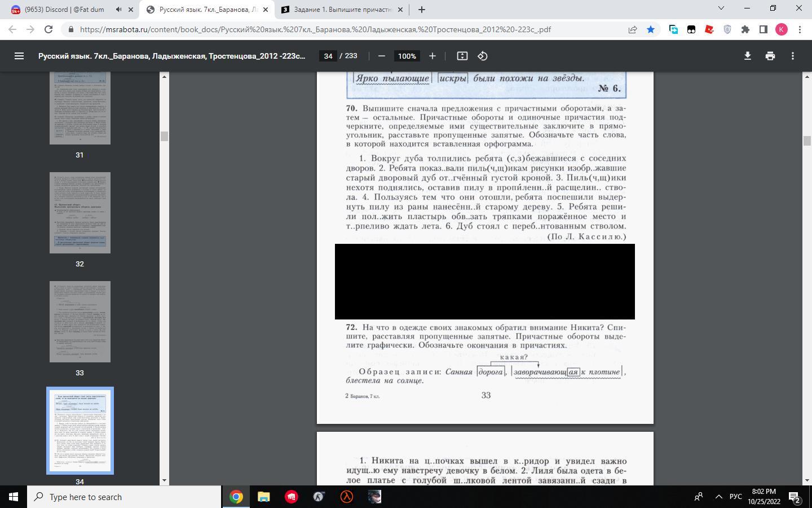The width and height of the screenshot is (812, 508).
Task: Reload the current page
Action: pos(48,29)
